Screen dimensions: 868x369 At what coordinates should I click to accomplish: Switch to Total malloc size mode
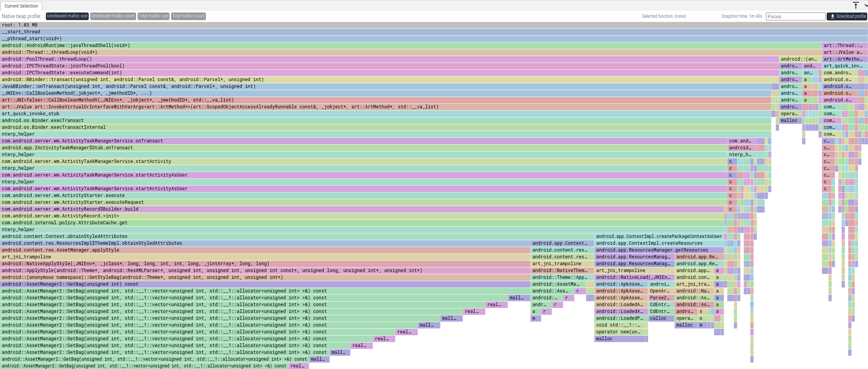click(x=153, y=16)
